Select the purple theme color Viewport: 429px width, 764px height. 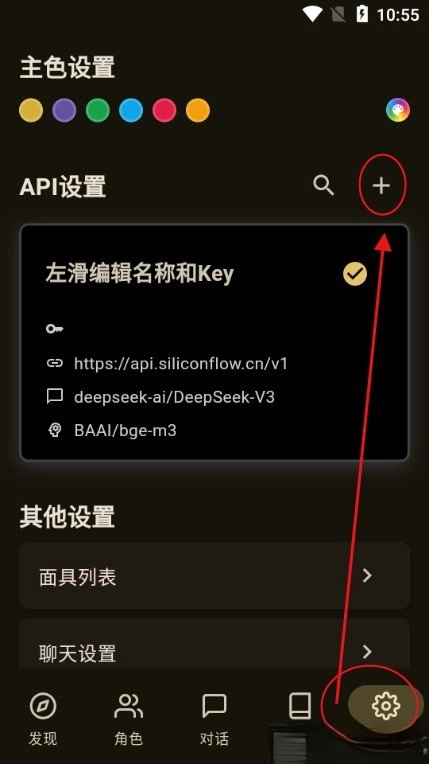(64, 110)
